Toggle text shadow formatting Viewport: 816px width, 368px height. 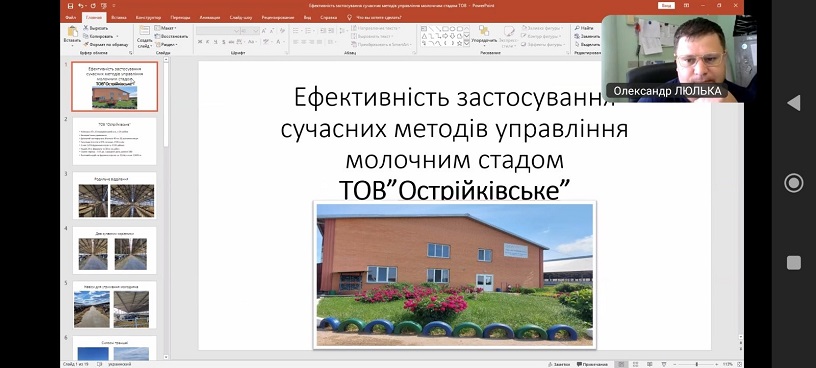[223, 42]
